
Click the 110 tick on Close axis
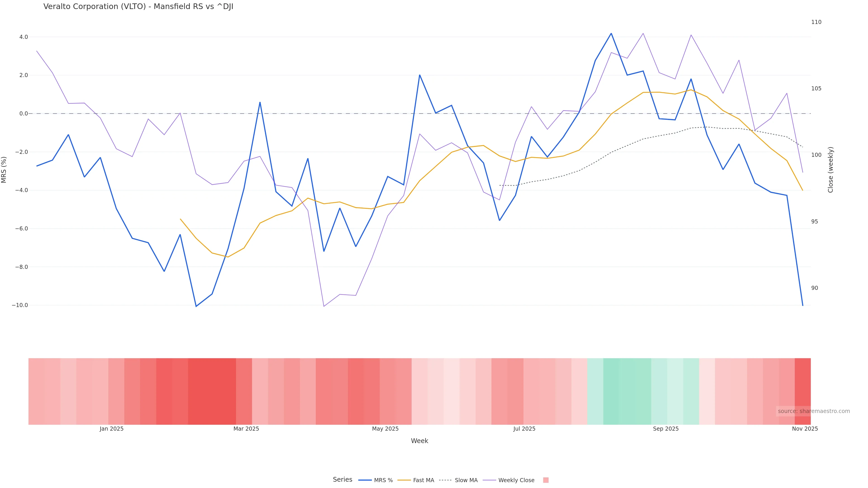pos(816,22)
